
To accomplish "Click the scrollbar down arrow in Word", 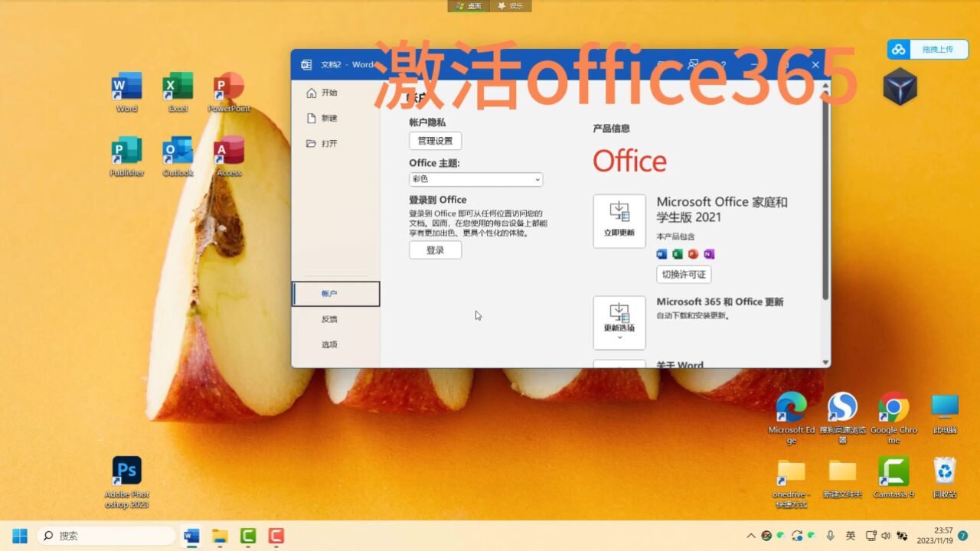I will (x=825, y=362).
